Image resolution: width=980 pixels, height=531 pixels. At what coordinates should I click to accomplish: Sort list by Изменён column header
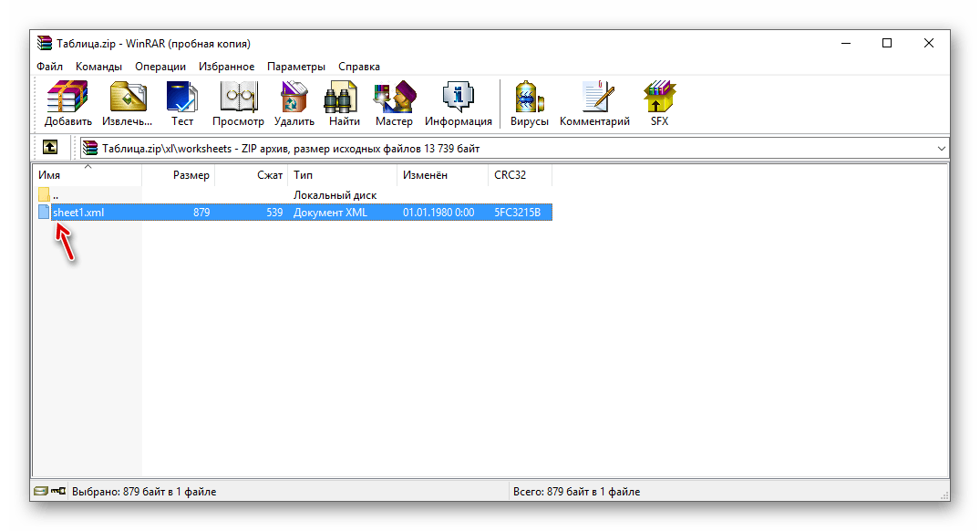coord(423,175)
